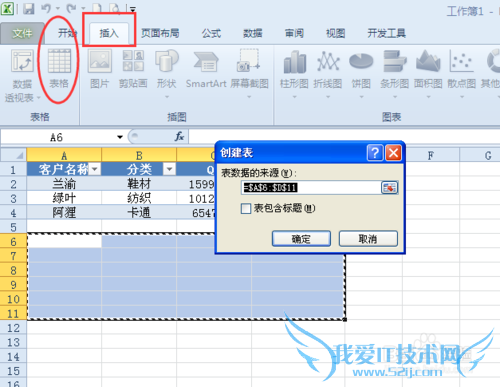Click the 屏幕截图 screenshot icon
Screen dimensions: 500x387
point(249,60)
